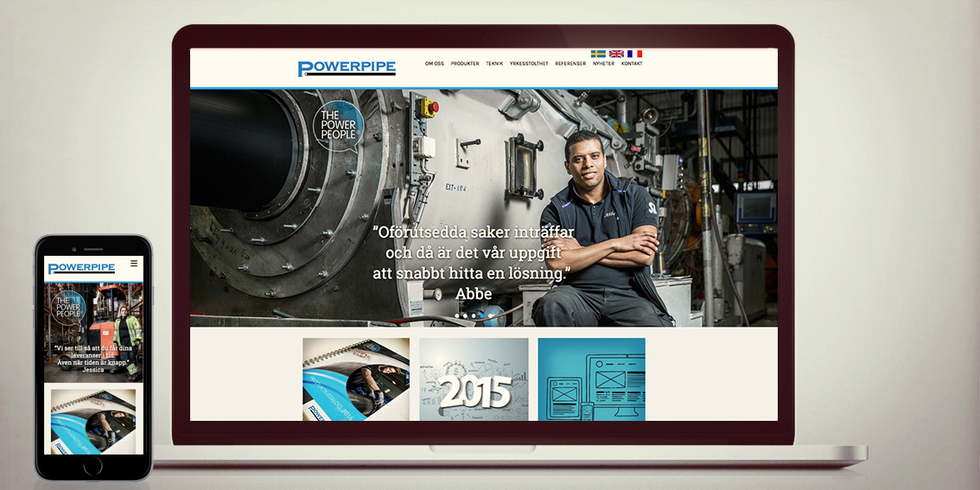Tap the Powerpipe logo on the mobile site

(x=81, y=269)
